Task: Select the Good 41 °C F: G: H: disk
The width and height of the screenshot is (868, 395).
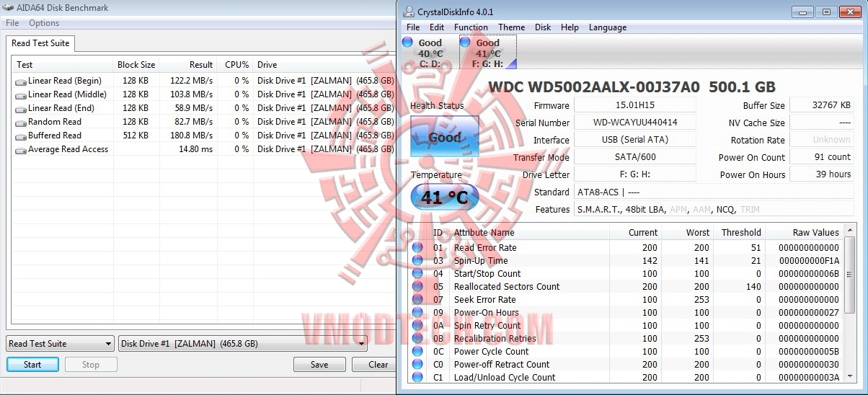Action: 488,53
